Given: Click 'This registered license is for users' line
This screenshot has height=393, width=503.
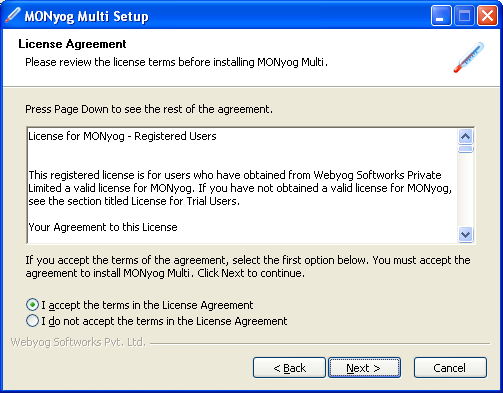Looking at the screenshot, I should coord(235,175).
